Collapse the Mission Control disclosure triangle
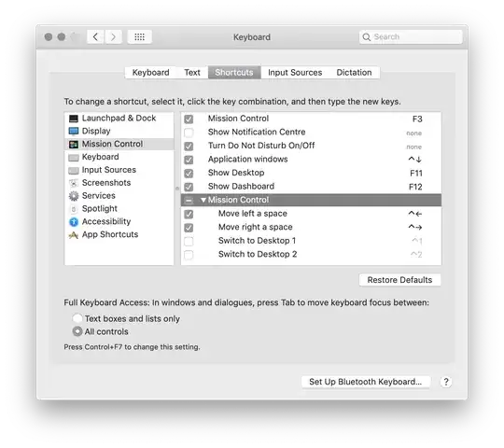 [203, 200]
